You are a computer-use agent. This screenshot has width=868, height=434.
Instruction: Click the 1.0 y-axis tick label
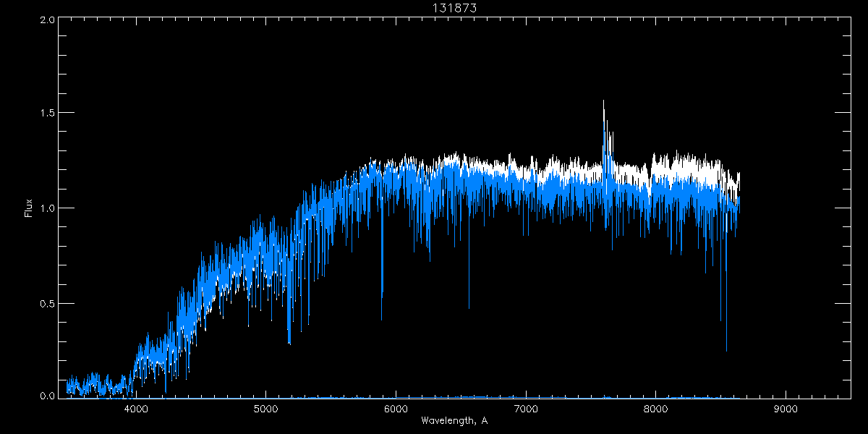[x=48, y=208]
